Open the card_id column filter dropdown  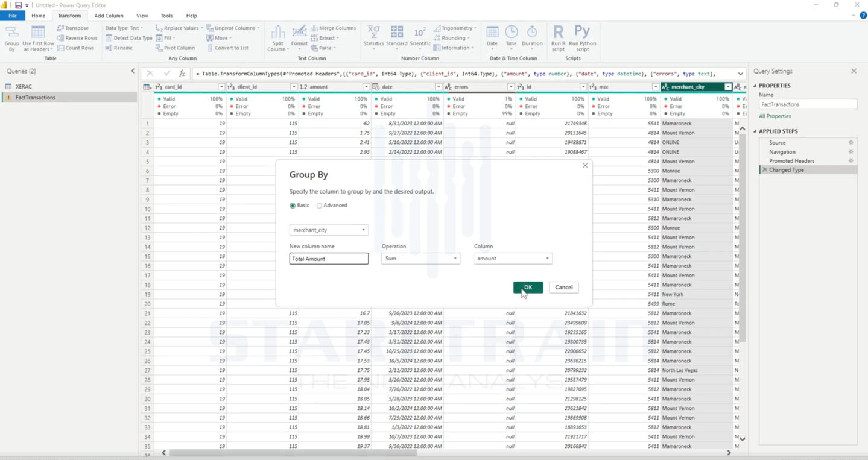(x=221, y=87)
